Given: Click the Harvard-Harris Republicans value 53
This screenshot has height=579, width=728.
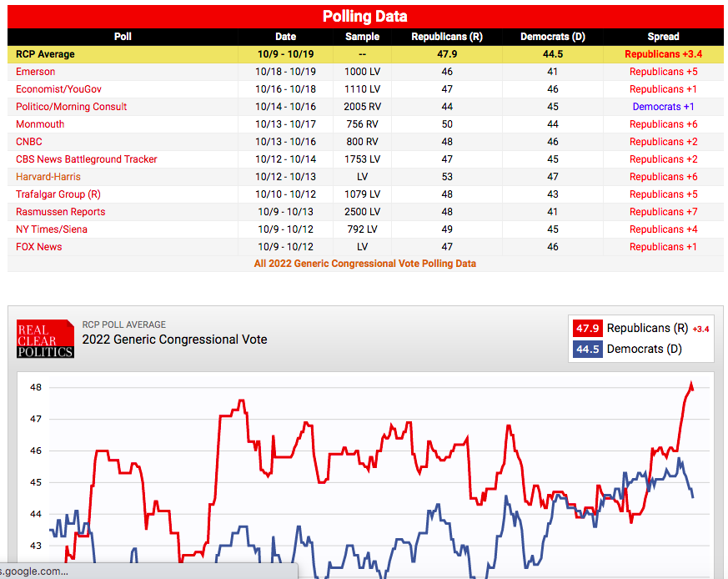Looking at the screenshot, I should coord(447,177).
